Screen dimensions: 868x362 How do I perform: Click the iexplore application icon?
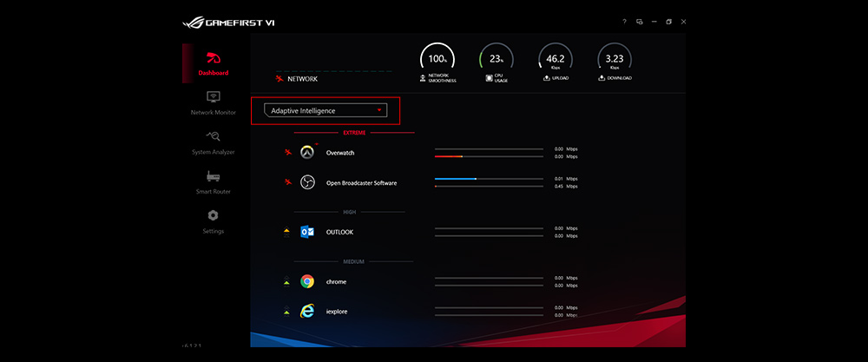coord(306,311)
